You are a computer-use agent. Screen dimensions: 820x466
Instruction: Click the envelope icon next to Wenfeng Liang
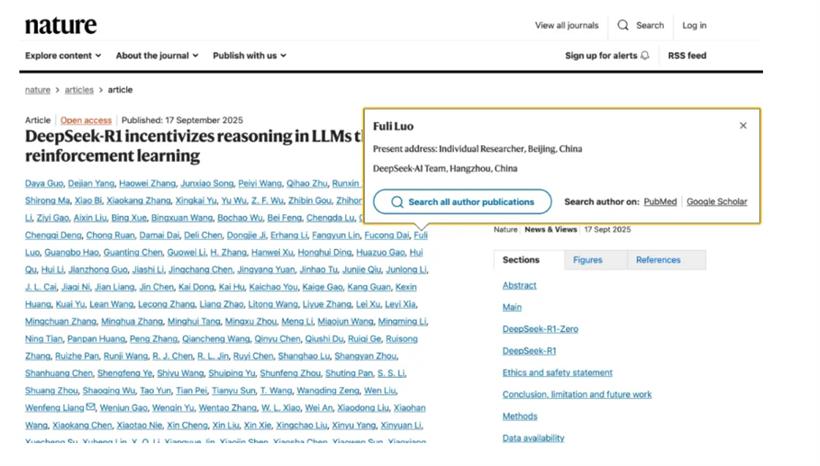90,406
